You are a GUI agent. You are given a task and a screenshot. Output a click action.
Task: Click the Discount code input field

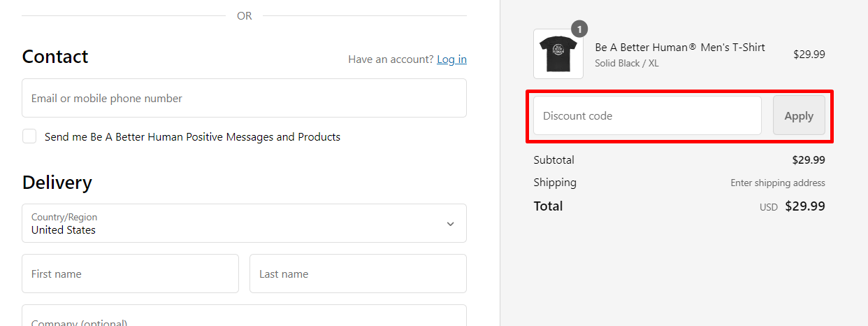pos(647,115)
